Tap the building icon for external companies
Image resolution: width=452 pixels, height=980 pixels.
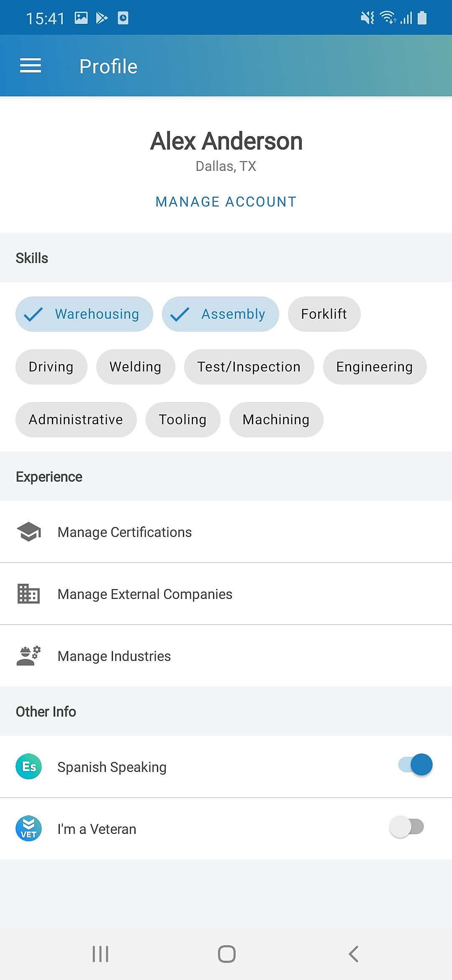28,594
